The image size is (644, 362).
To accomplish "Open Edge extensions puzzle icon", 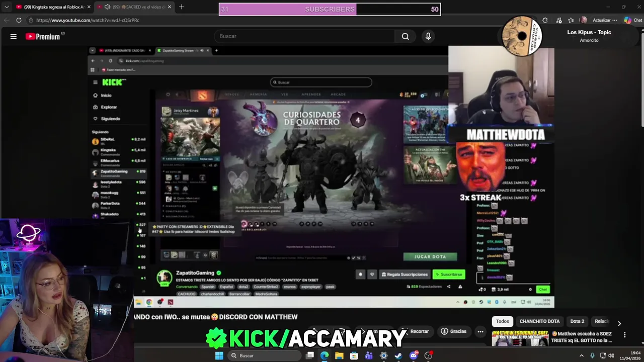I will (545, 20).
